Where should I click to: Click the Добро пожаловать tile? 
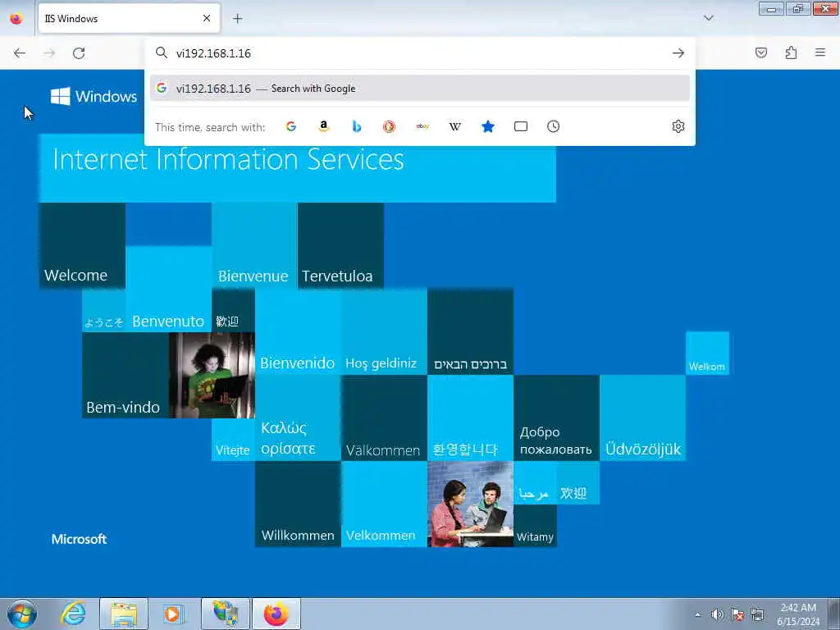click(556, 418)
